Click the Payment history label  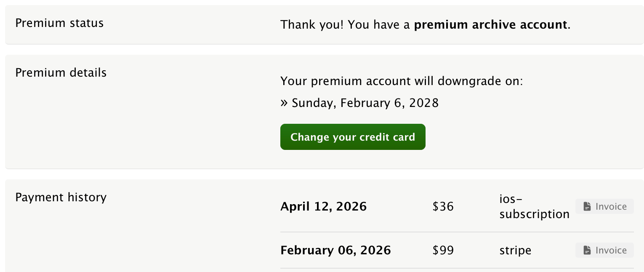coord(61,197)
